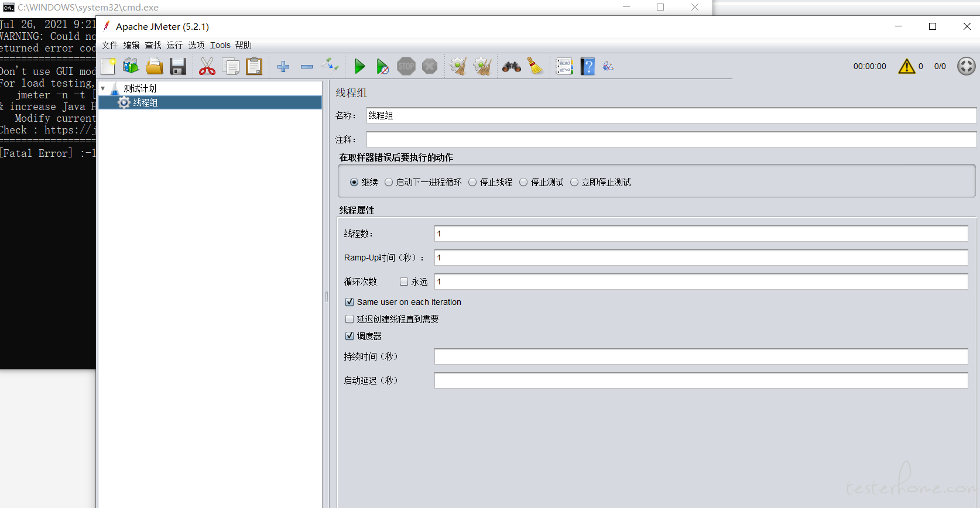Open the Function Helper list icon
Image resolution: width=980 pixels, height=508 pixels.
[564, 66]
